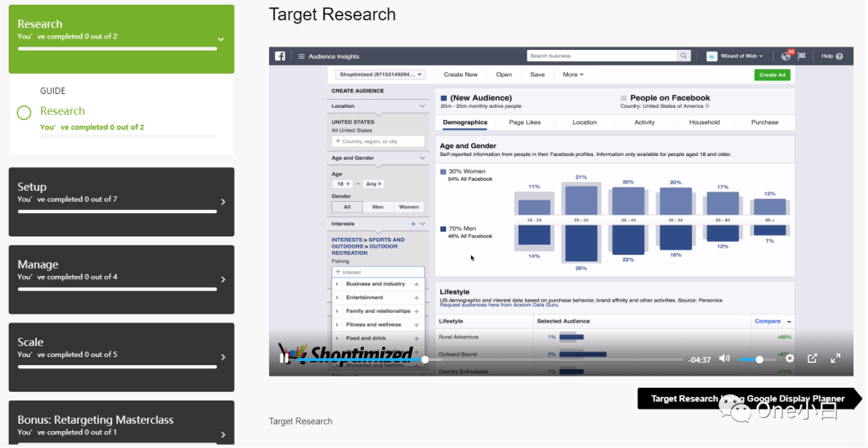Open the minimum age 18 dropdown
This screenshot has width=868, height=448.
pos(342,184)
